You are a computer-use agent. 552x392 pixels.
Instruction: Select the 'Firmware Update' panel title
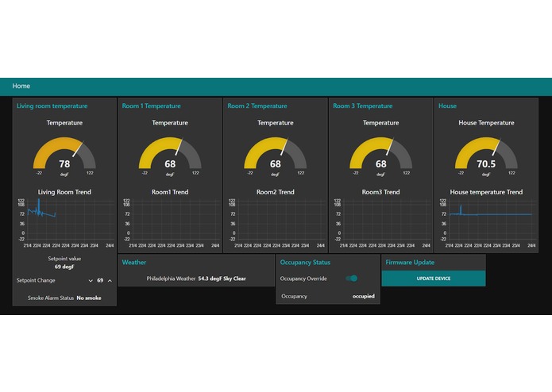coord(410,263)
